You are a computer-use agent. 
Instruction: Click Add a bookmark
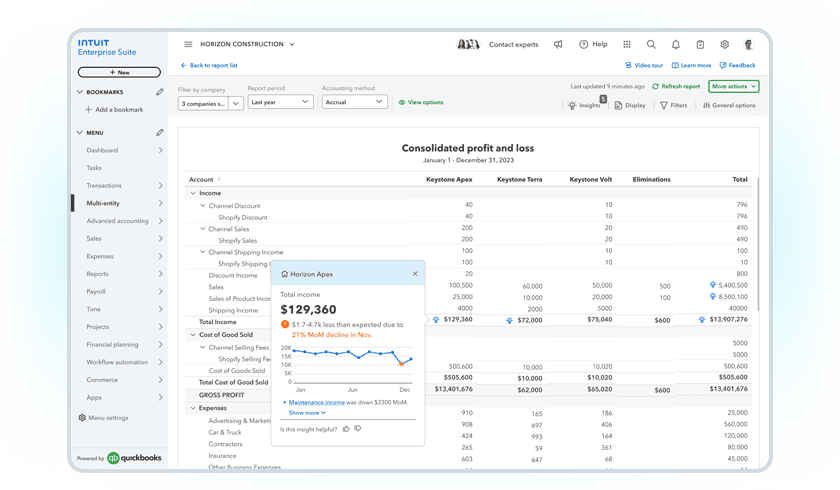point(114,110)
